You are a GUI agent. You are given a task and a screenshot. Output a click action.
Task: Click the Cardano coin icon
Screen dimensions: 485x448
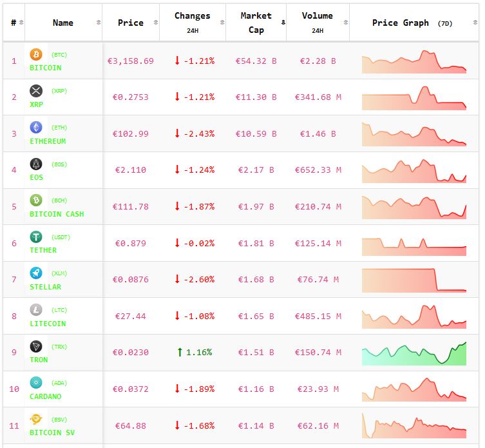(x=36, y=383)
